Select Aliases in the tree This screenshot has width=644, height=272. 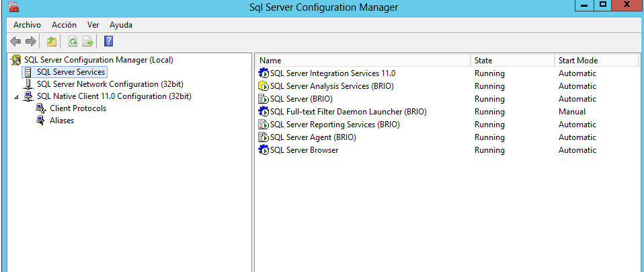pos(61,121)
